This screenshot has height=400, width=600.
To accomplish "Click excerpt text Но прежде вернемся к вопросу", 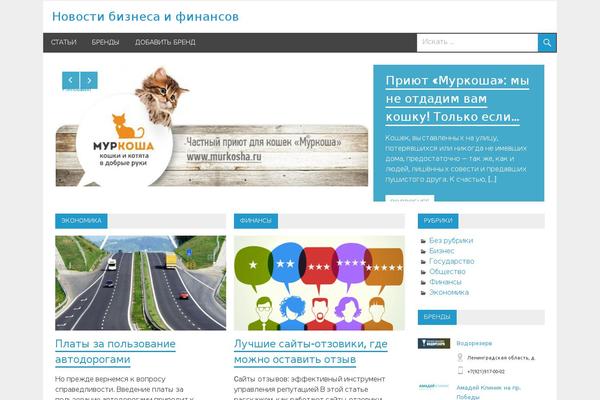I will tap(124, 389).
